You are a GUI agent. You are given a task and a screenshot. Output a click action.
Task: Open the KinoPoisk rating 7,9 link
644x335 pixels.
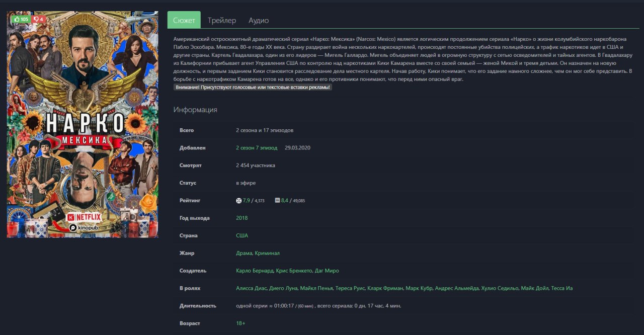(247, 201)
